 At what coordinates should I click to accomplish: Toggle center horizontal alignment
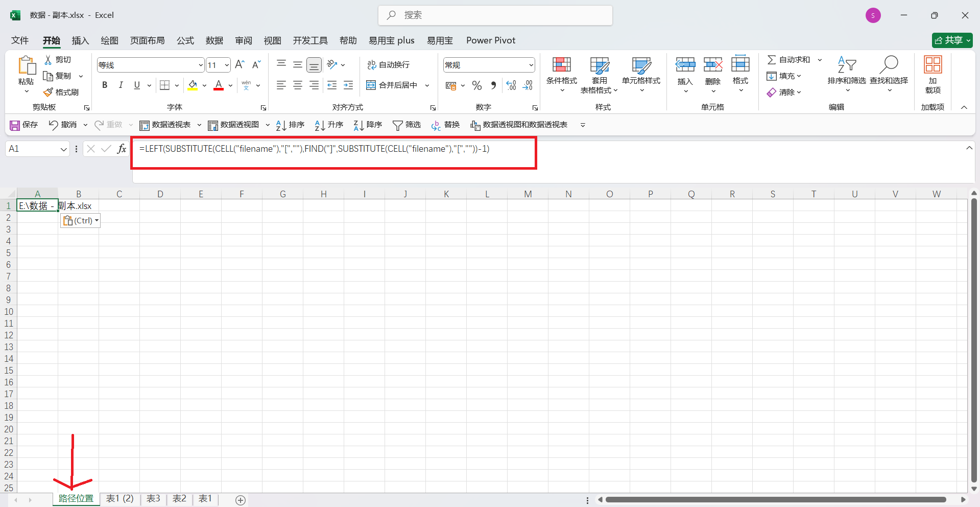(298, 85)
